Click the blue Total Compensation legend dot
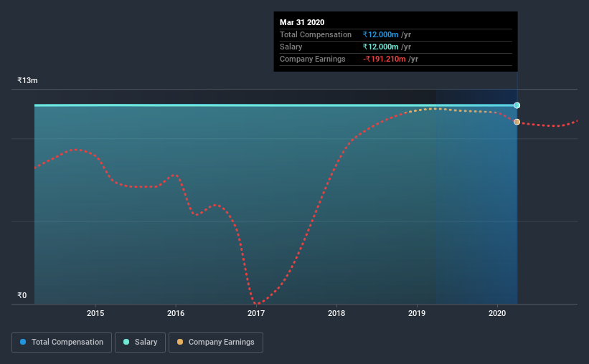Image resolution: width=589 pixels, height=364 pixels. point(23,342)
